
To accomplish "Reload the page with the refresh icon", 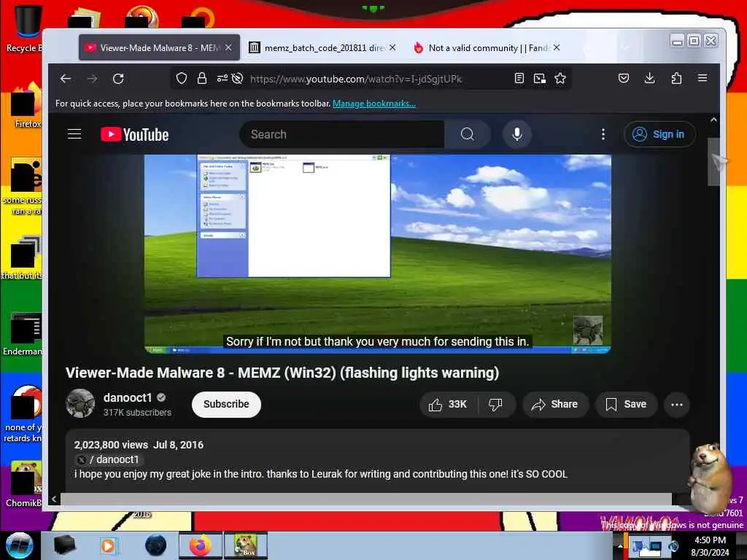I will click(x=118, y=79).
